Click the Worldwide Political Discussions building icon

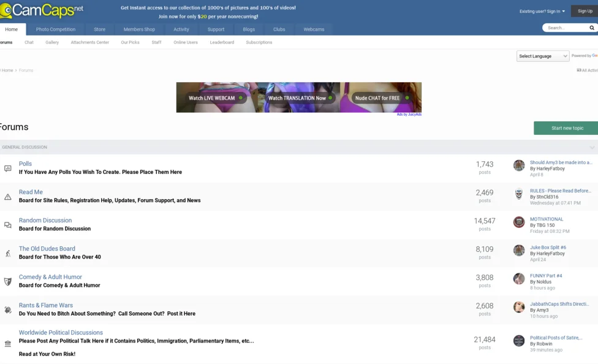click(8, 344)
